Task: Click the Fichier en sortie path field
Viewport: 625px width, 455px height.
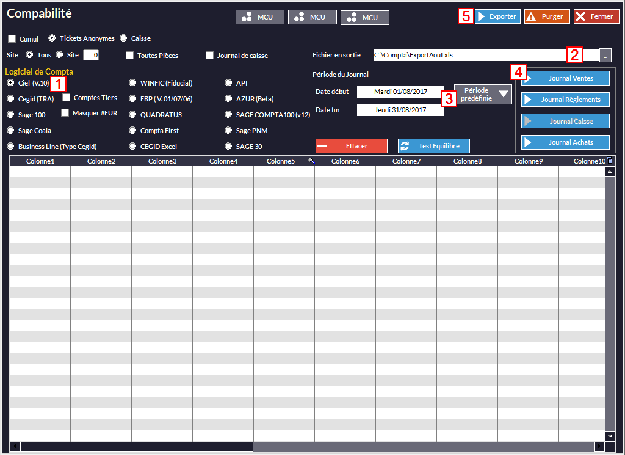Action: click(470, 55)
